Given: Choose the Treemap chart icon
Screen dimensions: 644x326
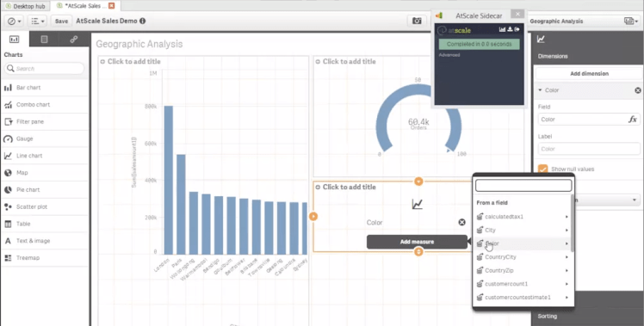Looking at the screenshot, I should click(8, 258).
